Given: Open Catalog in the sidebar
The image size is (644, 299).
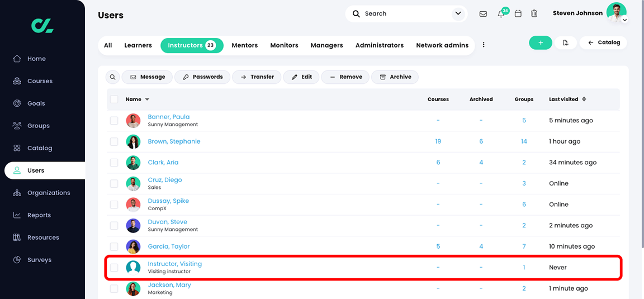Looking at the screenshot, I should (32, 148).
